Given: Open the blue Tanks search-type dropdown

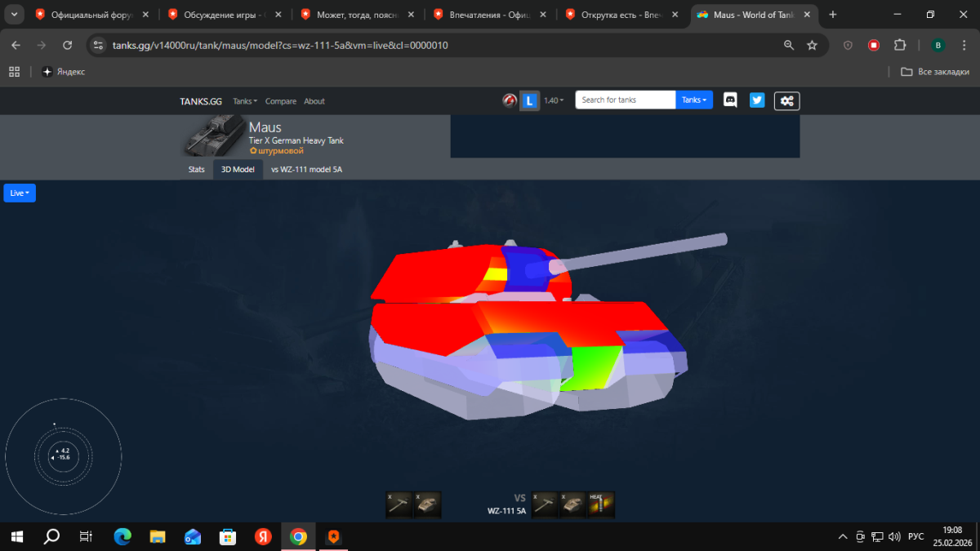Looking at the screenshot, I should pyautogui.click(x=694, y=100).
